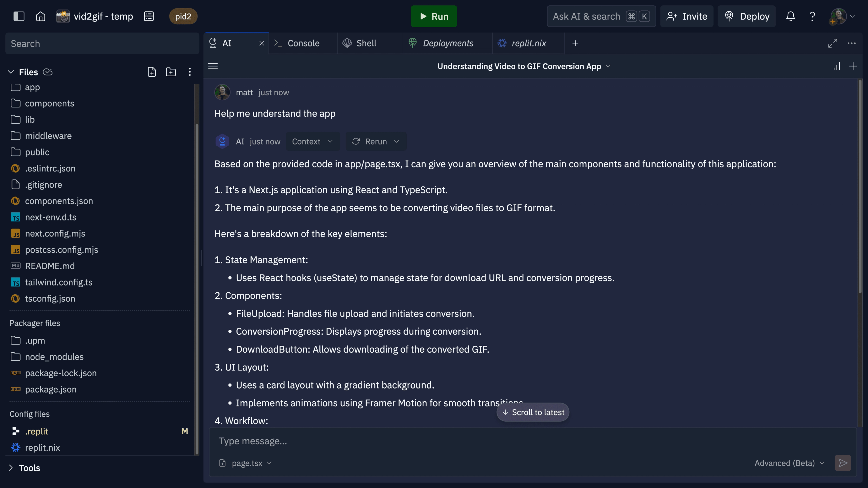This screenshot has height=488, width=868.
Task: Open the page.tsx file context dropdown
Action: [x=246, y=463]
